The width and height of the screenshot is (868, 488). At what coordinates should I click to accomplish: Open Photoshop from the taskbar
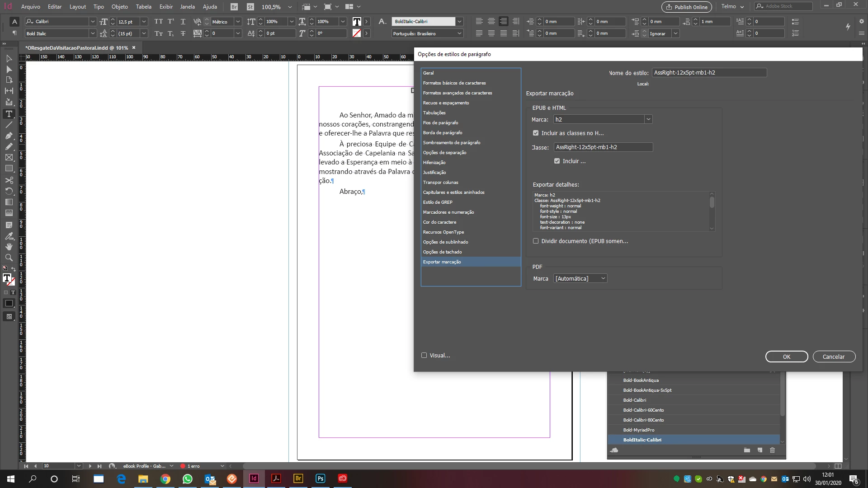tap(320, 479)
